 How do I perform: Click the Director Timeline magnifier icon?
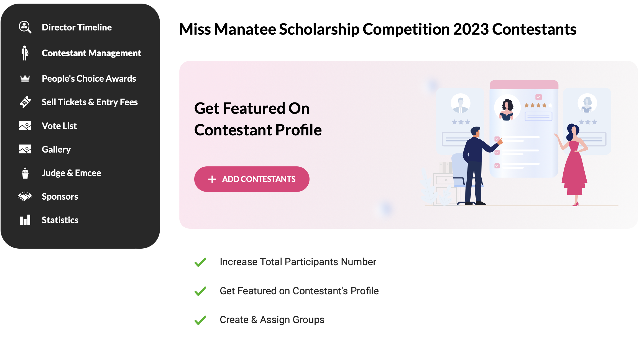[x=25, y=27]
